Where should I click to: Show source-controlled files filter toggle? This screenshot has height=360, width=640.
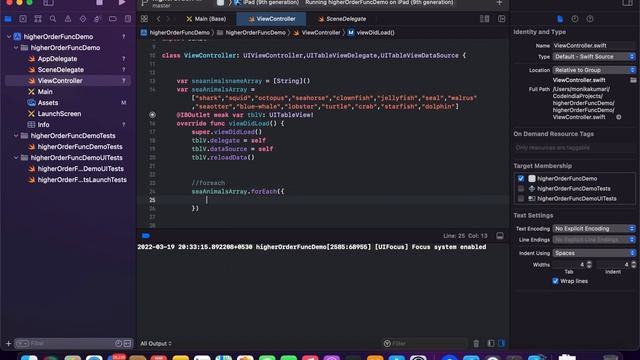[x=128, y=344]
